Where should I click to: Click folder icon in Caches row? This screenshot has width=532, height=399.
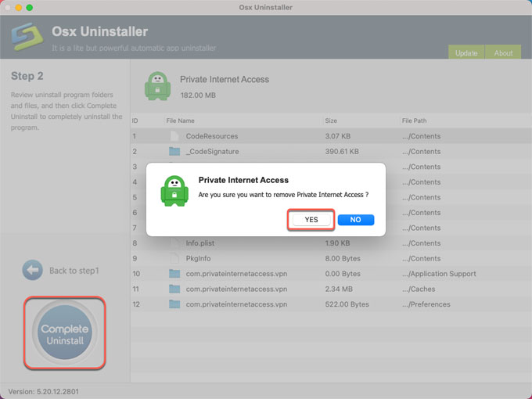[x=174, y=289]
